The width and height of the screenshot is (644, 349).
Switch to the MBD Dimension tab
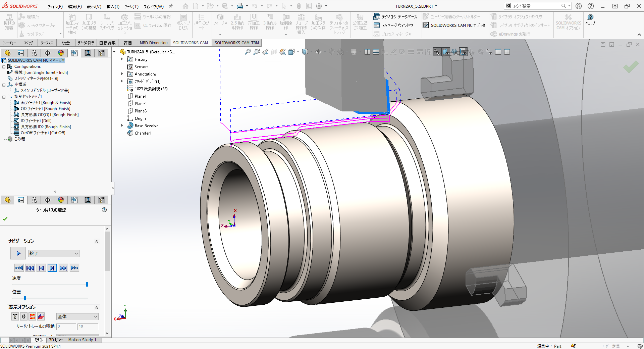[153, 43]
